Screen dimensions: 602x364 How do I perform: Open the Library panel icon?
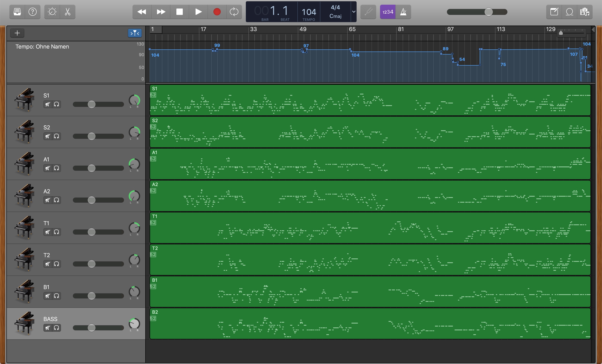click(x=17, y=12)
